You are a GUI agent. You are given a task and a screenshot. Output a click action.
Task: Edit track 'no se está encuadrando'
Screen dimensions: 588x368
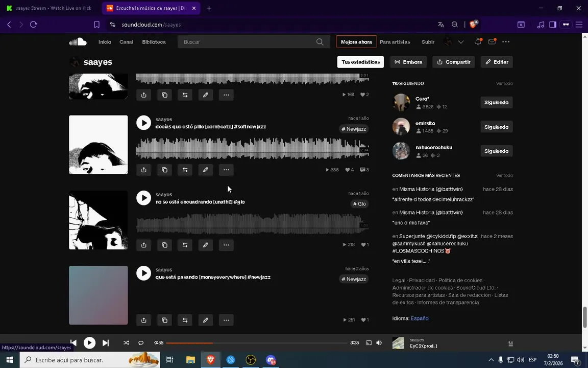(206, 245)
